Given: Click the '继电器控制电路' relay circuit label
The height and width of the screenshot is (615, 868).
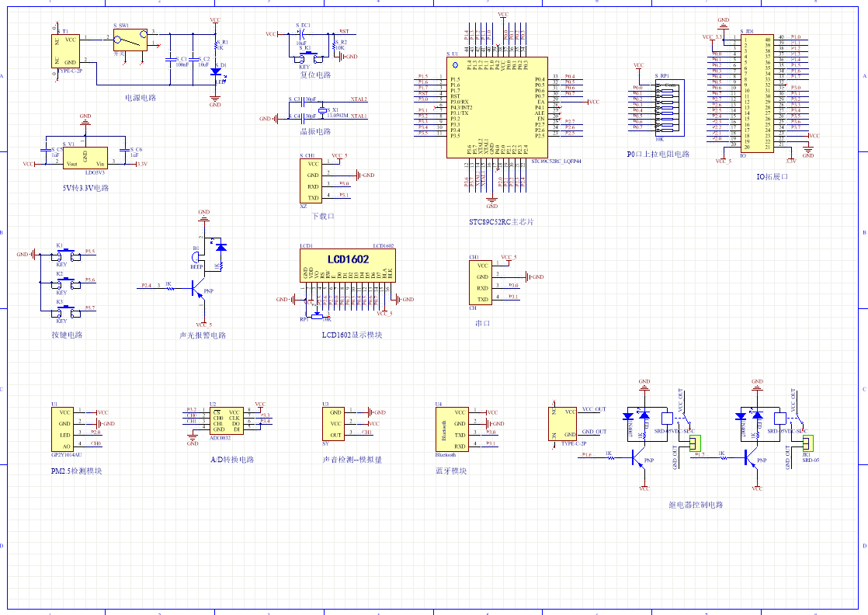Looking at the screenshot, I should click(x=696, y=505).
